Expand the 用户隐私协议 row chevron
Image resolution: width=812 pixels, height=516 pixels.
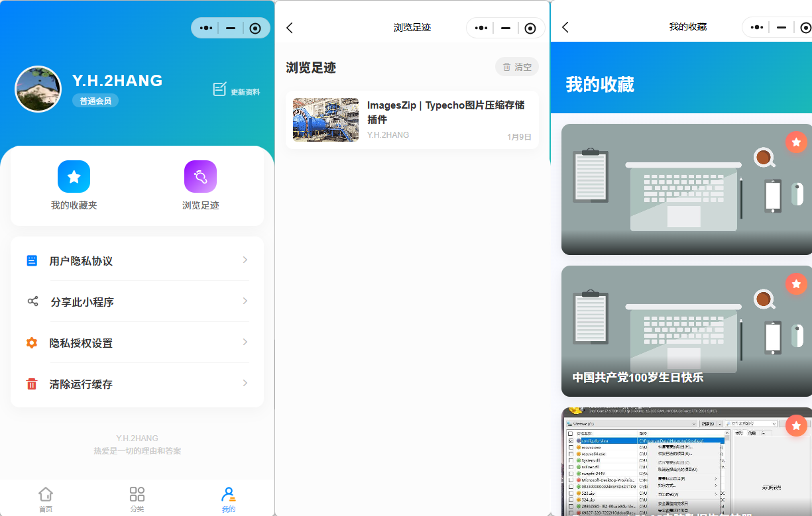(x=245, y=260)
